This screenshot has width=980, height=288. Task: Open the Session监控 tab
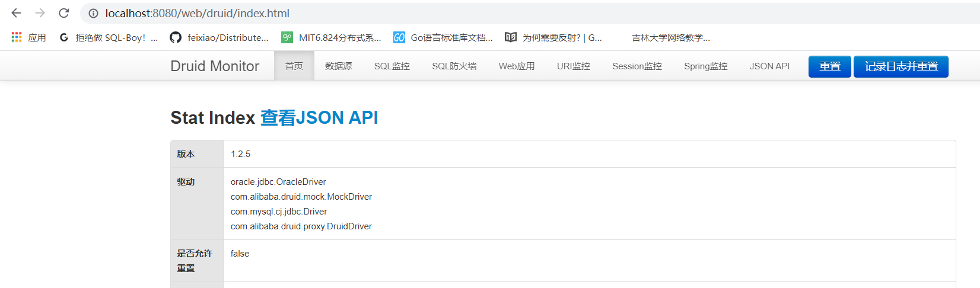pyautogui.click(x=637, y=66)
